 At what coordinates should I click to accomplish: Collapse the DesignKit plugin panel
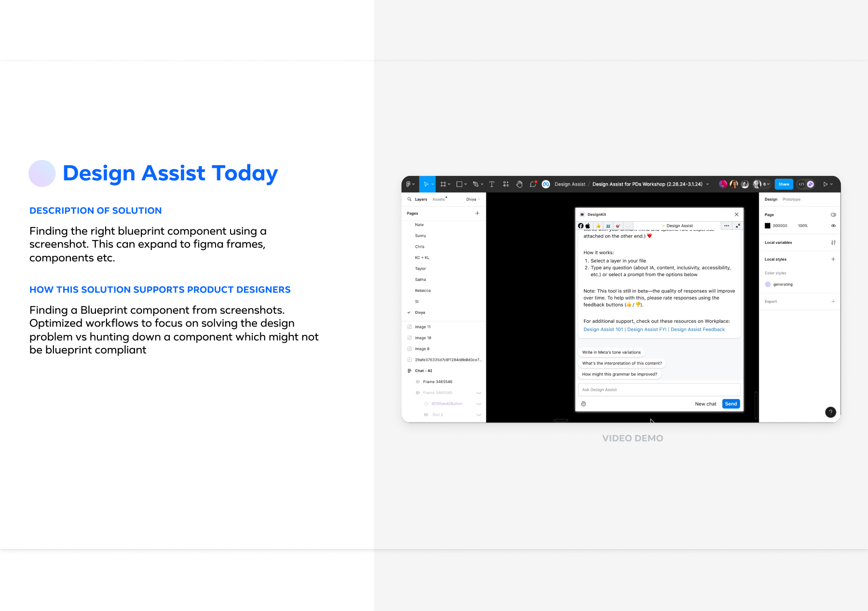pyautogui.click(x=738, y=226)
